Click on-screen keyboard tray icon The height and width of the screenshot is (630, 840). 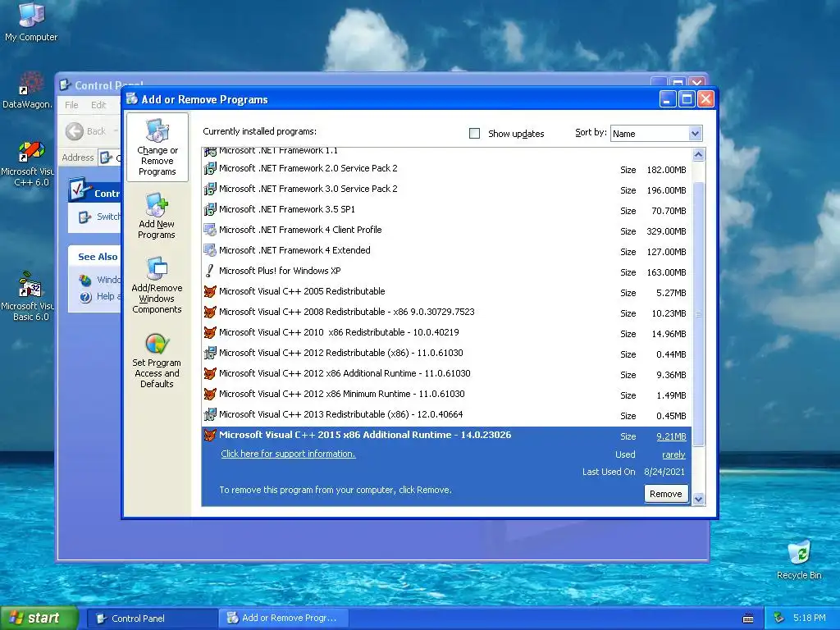pos(748,619)
